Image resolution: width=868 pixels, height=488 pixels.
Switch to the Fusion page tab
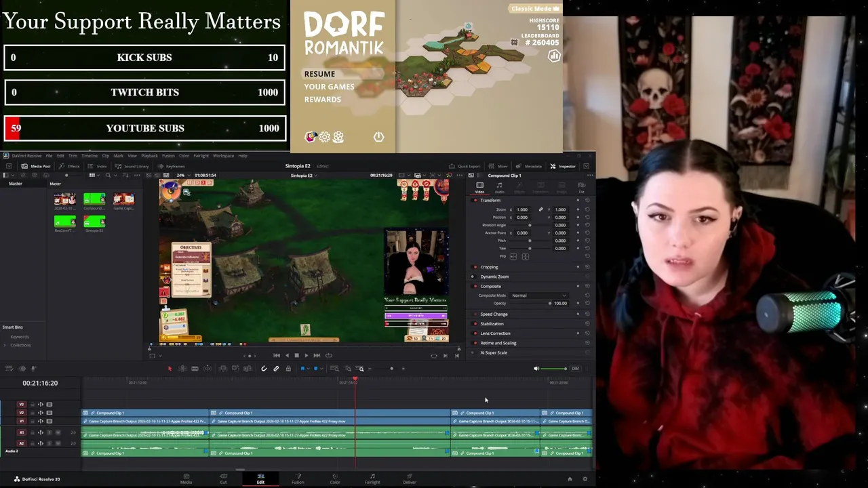pos(298,479)
